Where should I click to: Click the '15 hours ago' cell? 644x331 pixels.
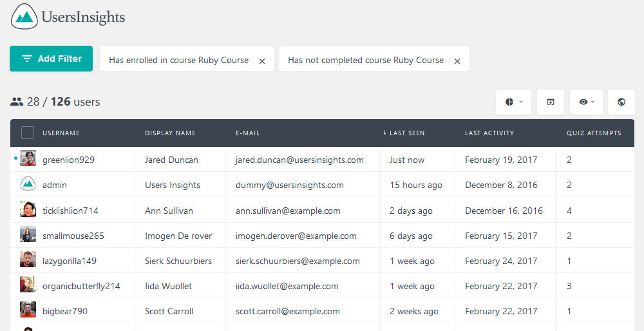(416, 185)
